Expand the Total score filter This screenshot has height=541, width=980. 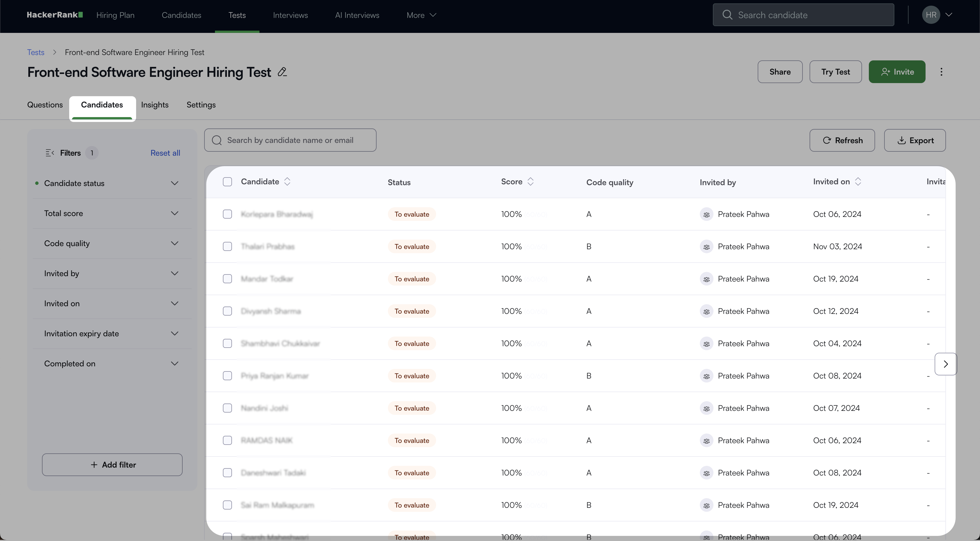pyautogui.click(x=111, y=214)
